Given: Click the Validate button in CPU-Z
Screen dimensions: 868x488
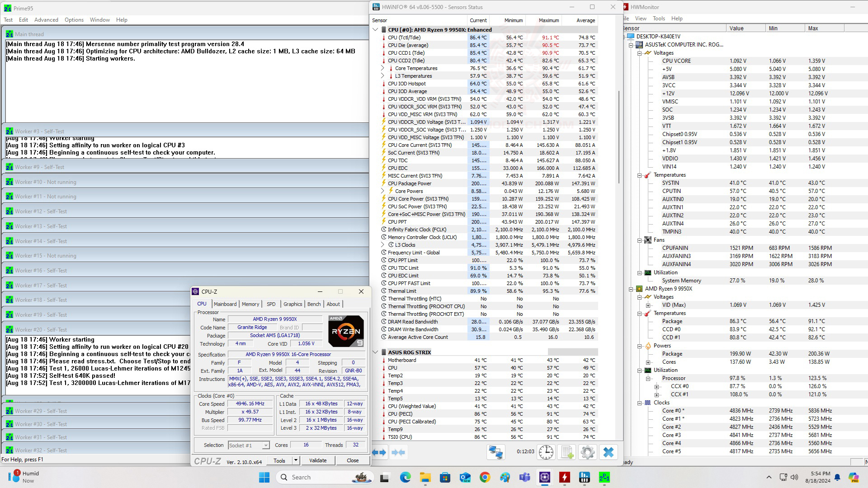Looking at the screenshot, I should pyautogui.click(x=318, y=460).
